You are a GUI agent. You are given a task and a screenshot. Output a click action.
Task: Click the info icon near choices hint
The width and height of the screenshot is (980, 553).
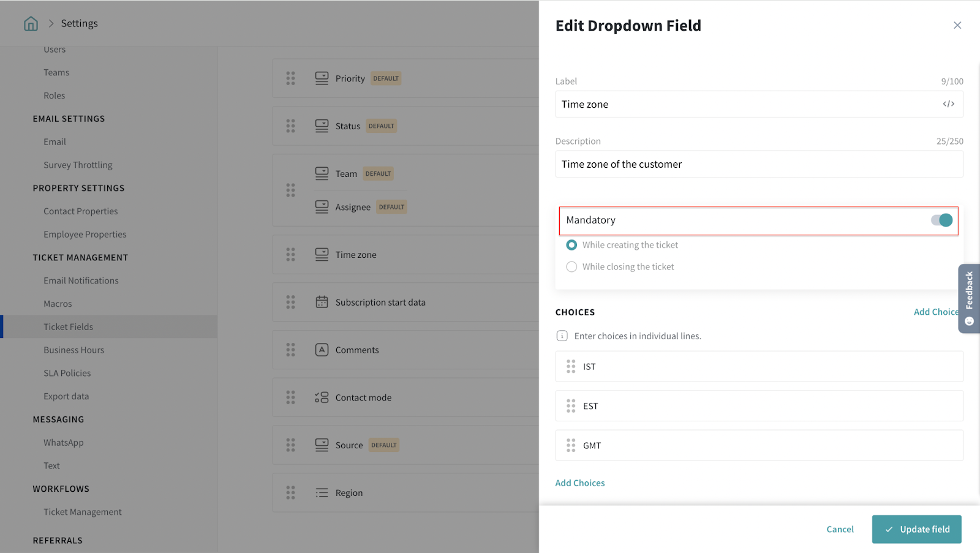562,336
